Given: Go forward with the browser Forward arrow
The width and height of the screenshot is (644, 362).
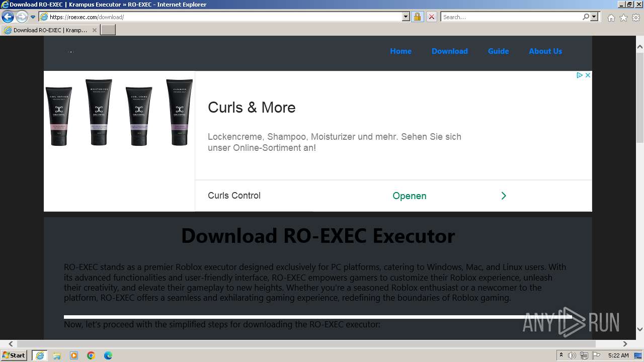Looking at the screenshot, I should (21, 17).
